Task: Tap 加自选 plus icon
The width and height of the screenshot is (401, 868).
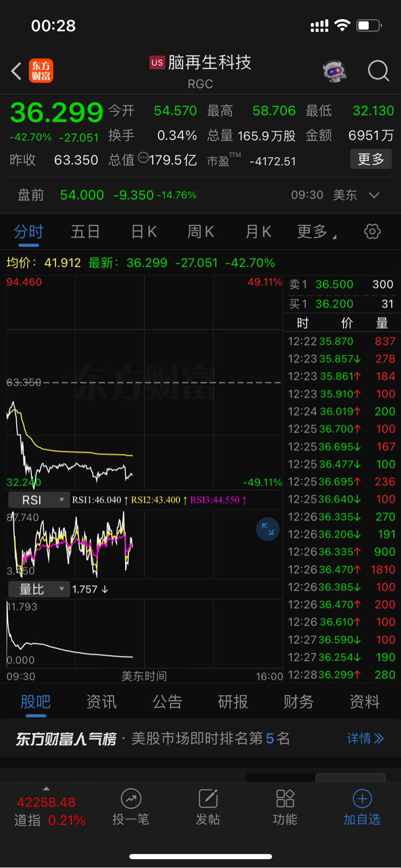Action: click(362, 799)
